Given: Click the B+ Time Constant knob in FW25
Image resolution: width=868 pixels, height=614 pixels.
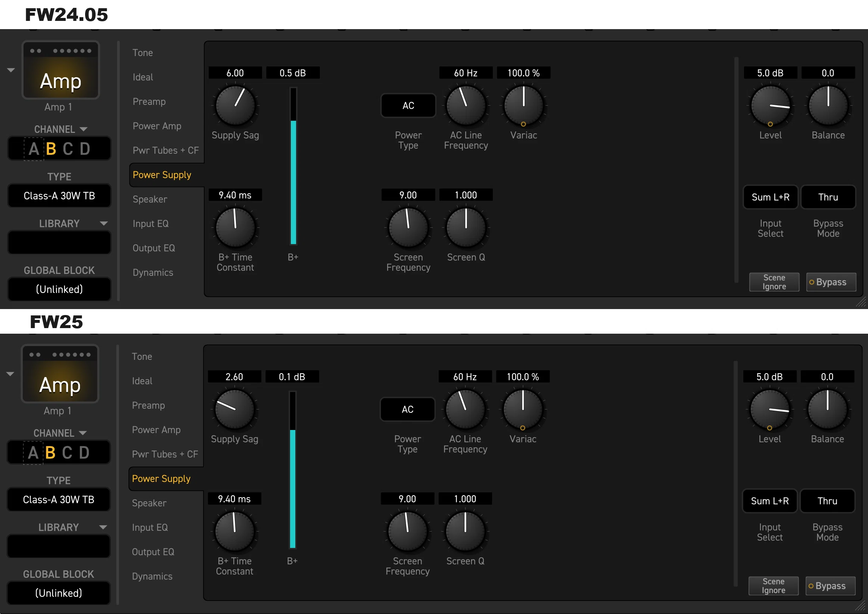Looking at the screenshot, I should tap(234, 531).
